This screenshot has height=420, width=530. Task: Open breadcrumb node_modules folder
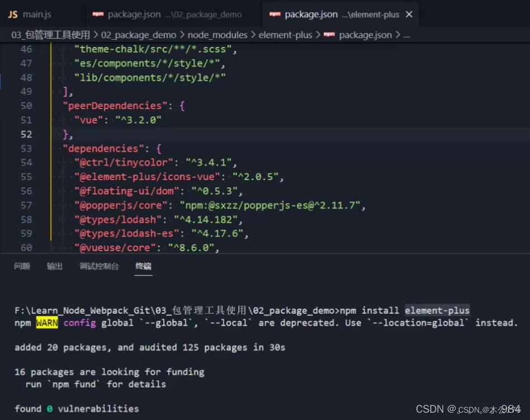tap(217, 35)
